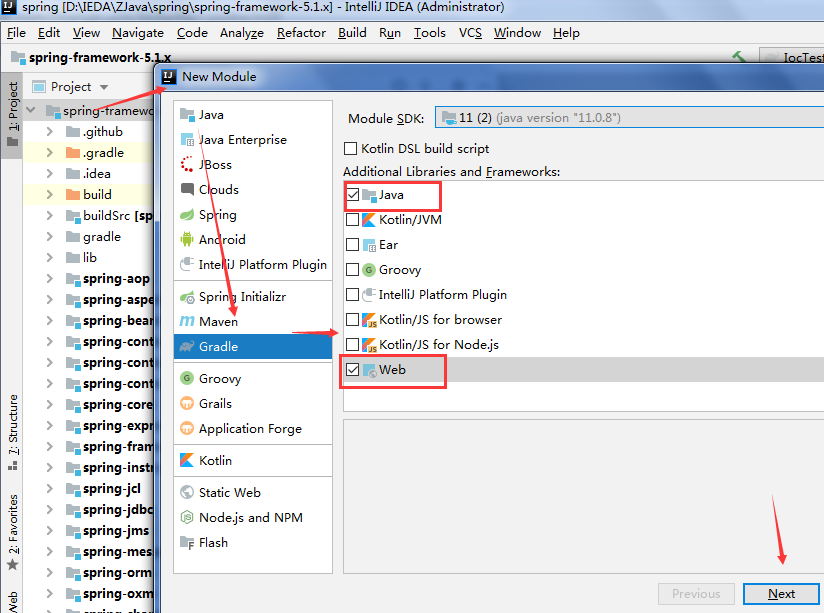Image resolution: width=824 pixels, height=613 pixels.
Task: Expand the spring-aop module
Action: (49, 279)
